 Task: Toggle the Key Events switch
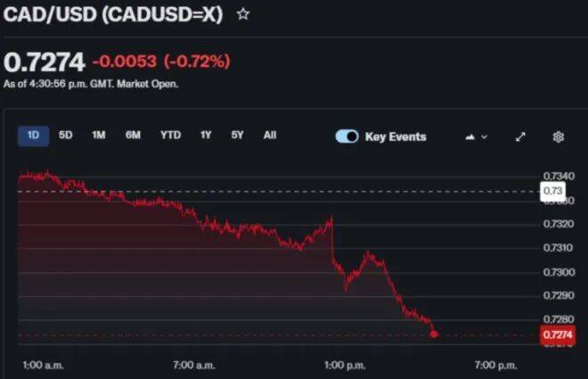(347, 136)
